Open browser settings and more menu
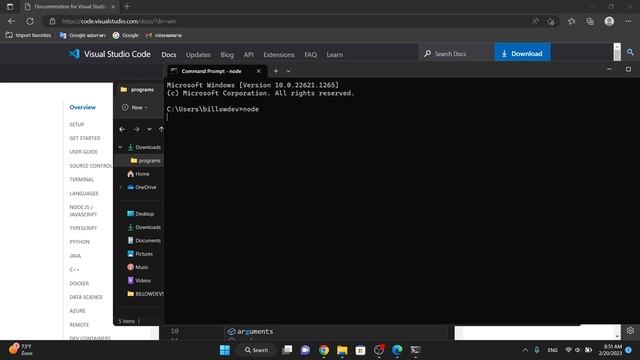This screenshot has height=360, width=640. 628,21
